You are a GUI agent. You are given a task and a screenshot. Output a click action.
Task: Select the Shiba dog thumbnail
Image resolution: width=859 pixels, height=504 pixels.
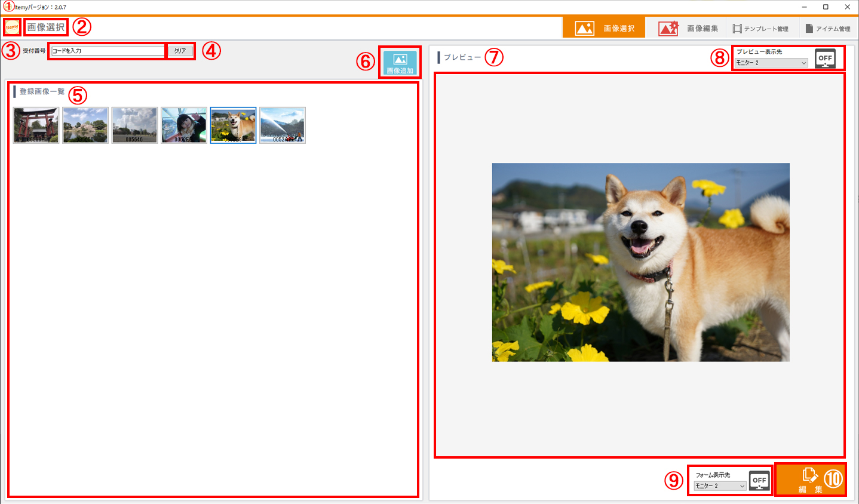click(233, 125)
